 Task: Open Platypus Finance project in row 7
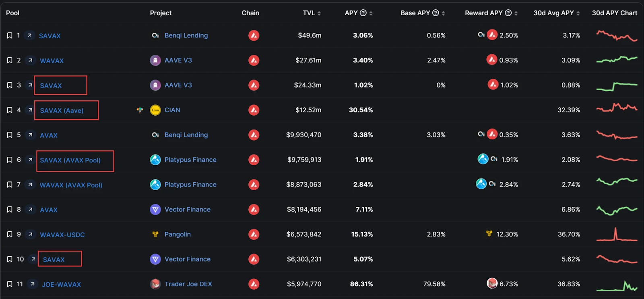pos(190,185)
